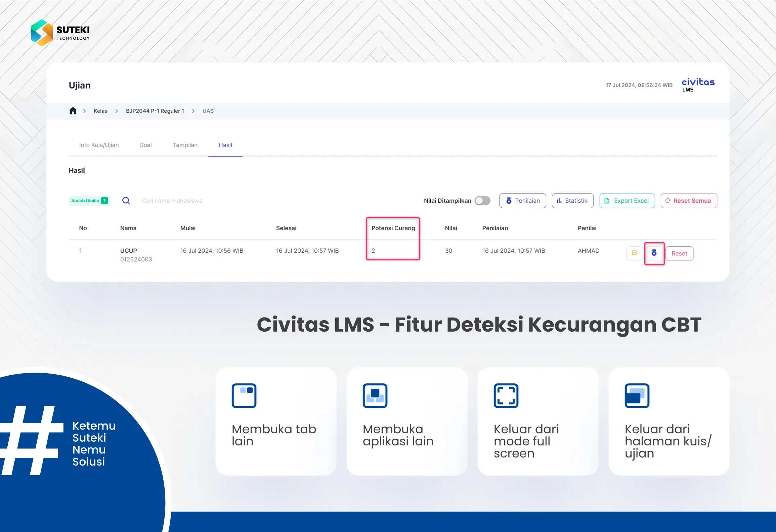Click the home icon in breadcrumb
The width and height of the screenshot is (776, 532).
click(x=73, y=111)
